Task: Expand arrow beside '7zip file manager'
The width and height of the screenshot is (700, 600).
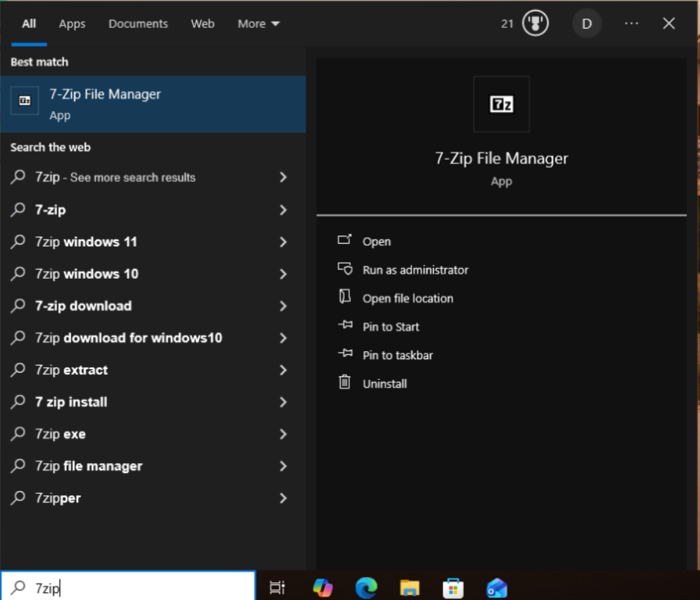Action: coord(283,467)
